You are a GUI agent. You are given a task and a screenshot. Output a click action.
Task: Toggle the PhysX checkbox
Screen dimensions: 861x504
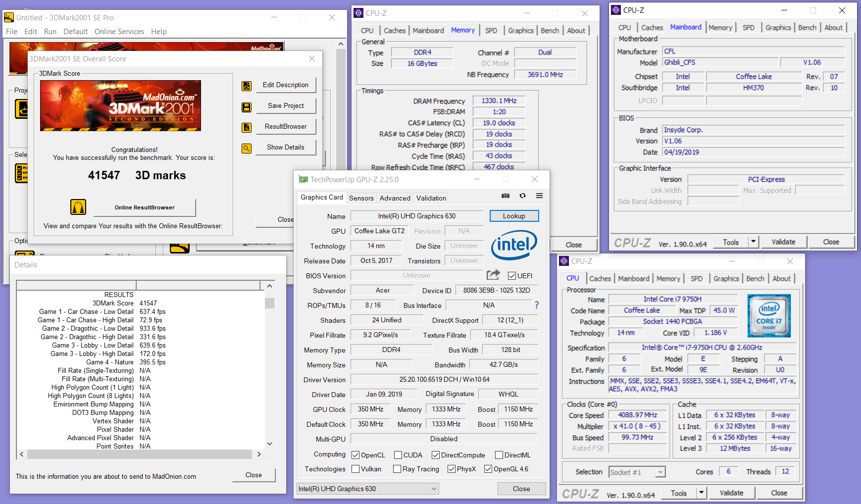point(452,469)
